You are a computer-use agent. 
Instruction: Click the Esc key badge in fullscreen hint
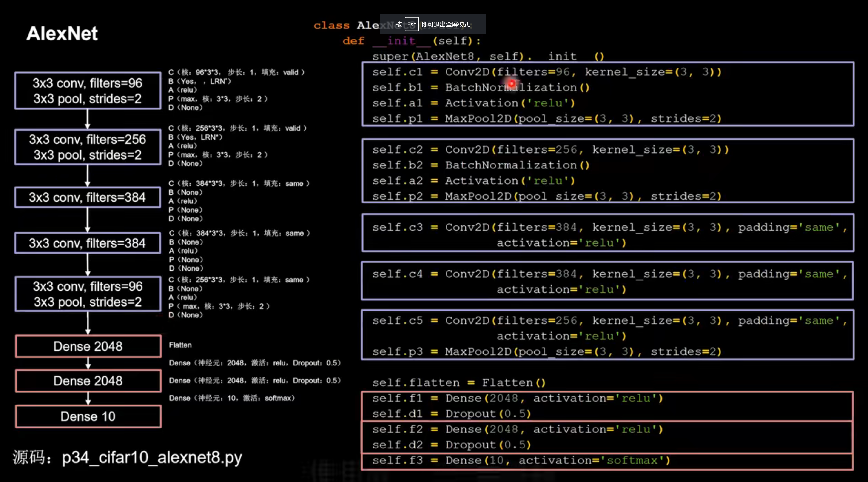(x=411, y=24)
